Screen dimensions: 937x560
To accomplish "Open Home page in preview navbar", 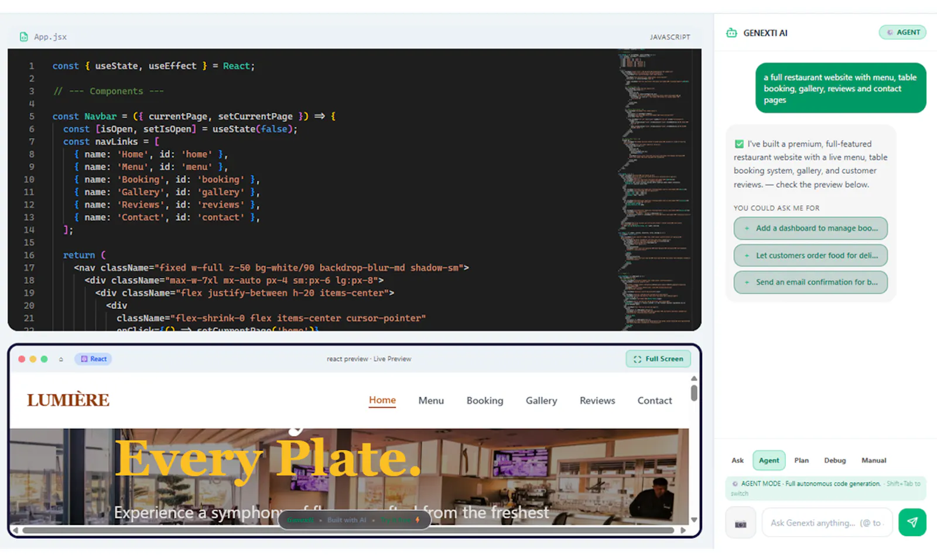I will point(382,401).
